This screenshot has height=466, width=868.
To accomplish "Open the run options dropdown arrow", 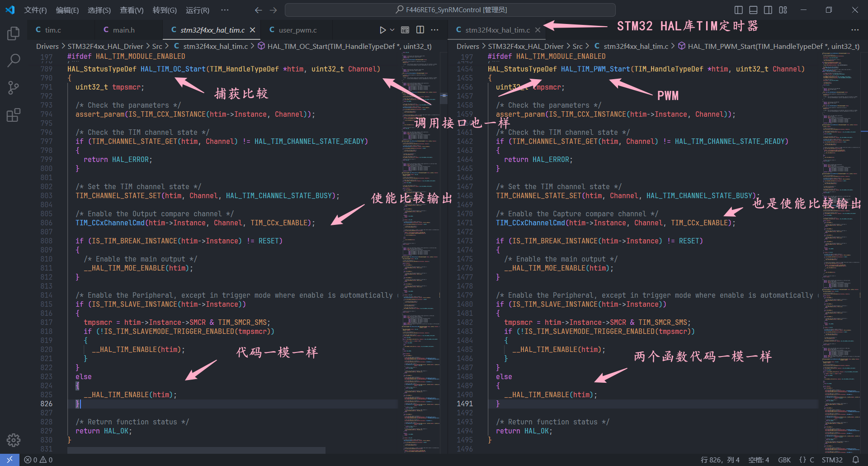I will [x=392, y=30].
